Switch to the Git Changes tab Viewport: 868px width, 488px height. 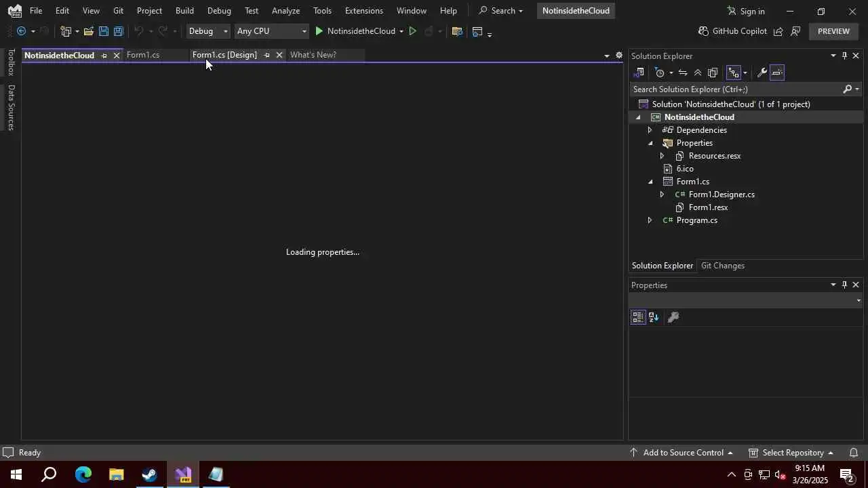pos(723,266)
